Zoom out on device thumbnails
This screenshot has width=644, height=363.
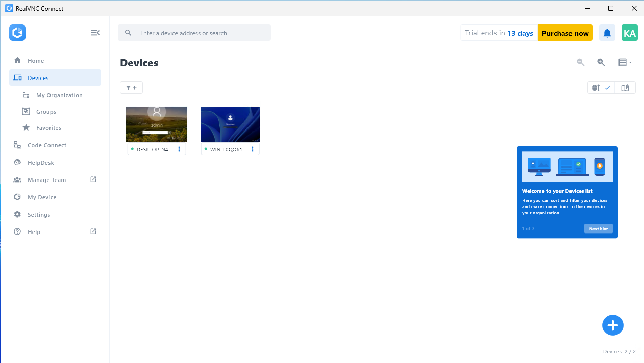pyautogui.click(x=580, y=62)
